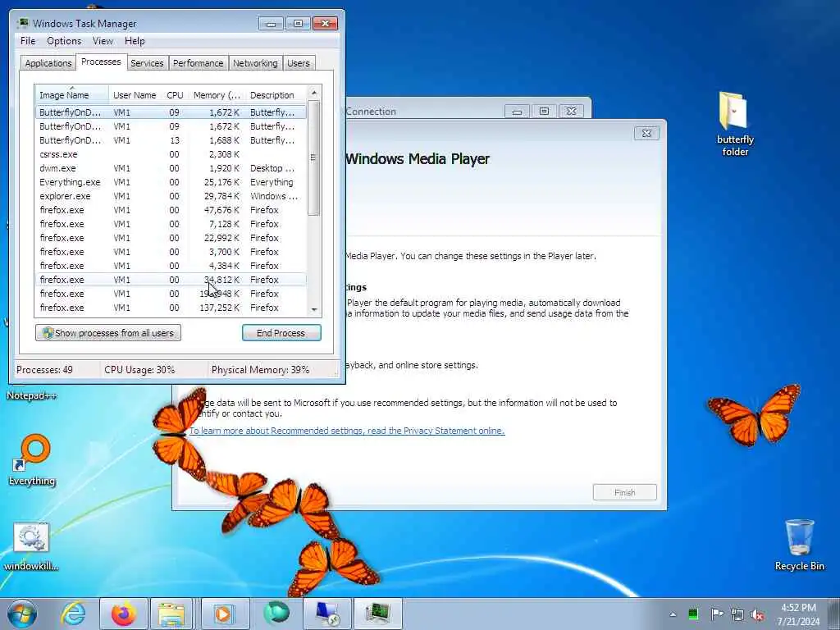Click the taskbar clock showing 4:52 PM
This screenshot has height=630, width=840.
tap(798, 614)
